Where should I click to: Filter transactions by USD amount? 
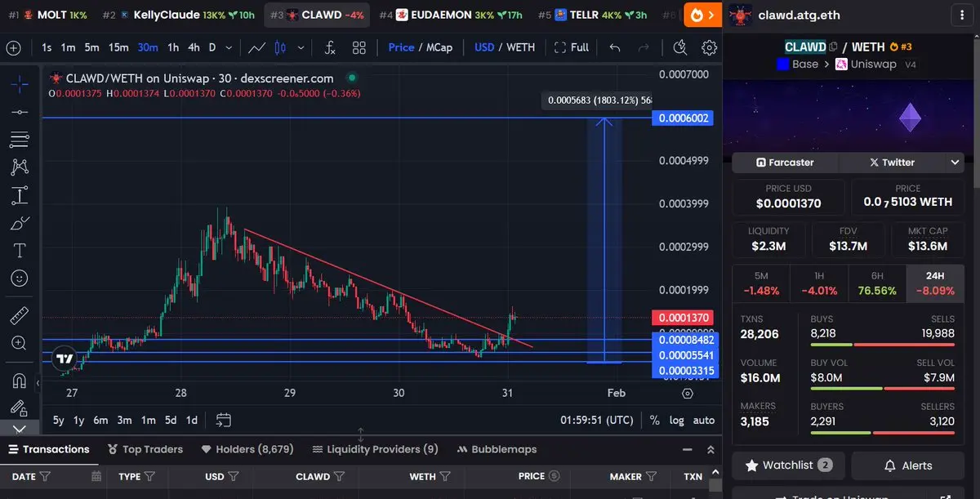point(234,476)
